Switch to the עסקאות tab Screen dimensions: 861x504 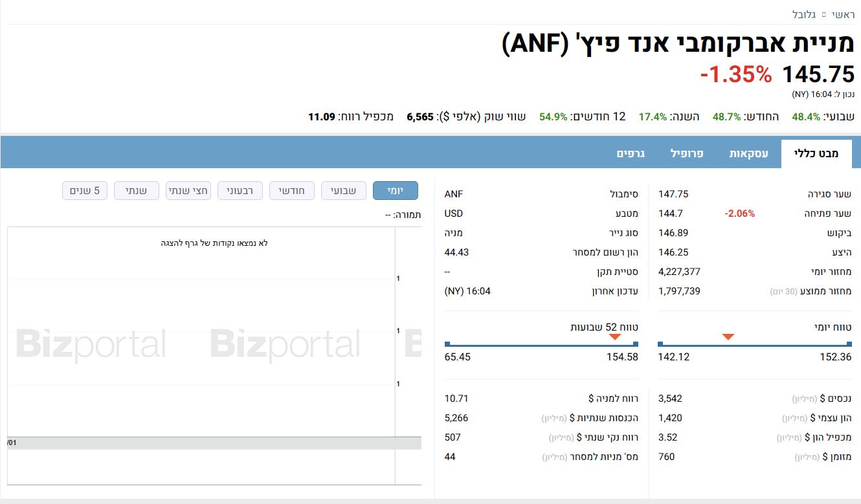[x=749, y=154]
